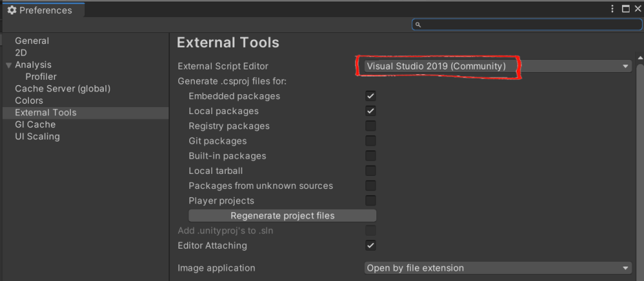Screen dimensions: 644x281
Task: Collapse the Analysis tree arrow
Action: point(9,65)
